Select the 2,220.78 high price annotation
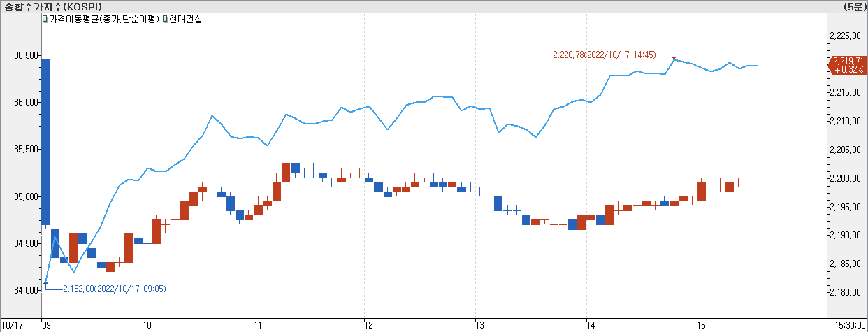The image size is (868, 332). point(604,55)
